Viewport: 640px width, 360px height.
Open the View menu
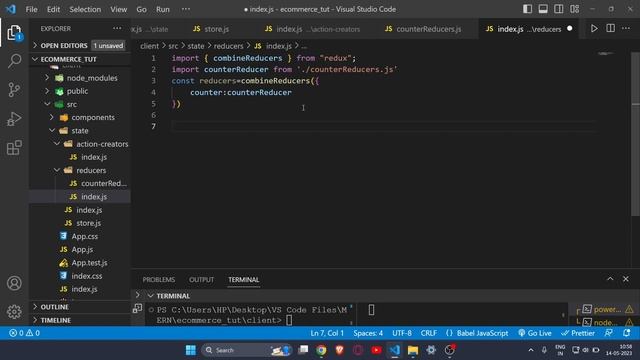click(x=118, y=9)
